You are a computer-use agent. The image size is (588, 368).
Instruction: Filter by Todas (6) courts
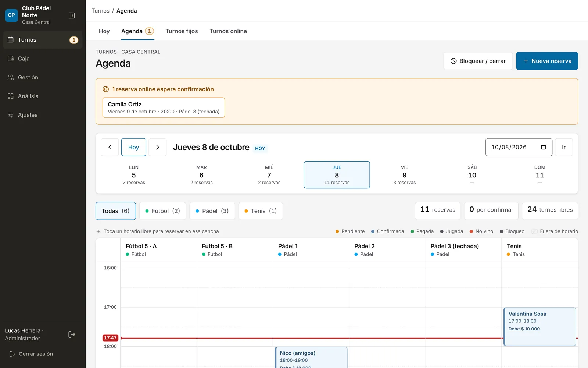click(x=116, y=211)
